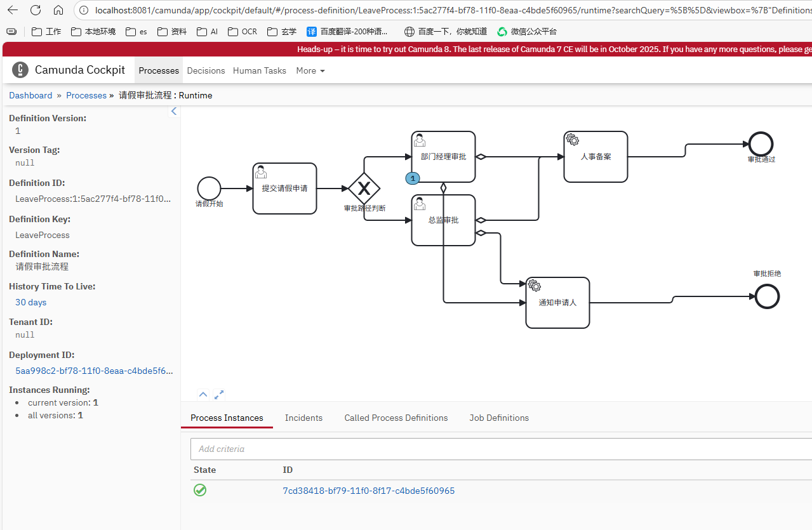Click the blue instance count badge on 部门经理审批
Viewport: 812px width, 530px height.
413,179
